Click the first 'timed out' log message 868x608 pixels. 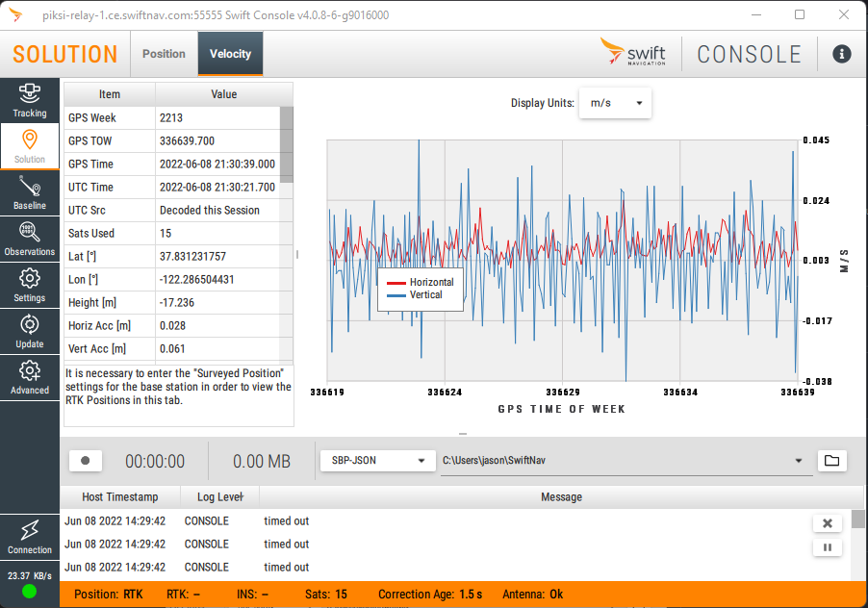286,521
